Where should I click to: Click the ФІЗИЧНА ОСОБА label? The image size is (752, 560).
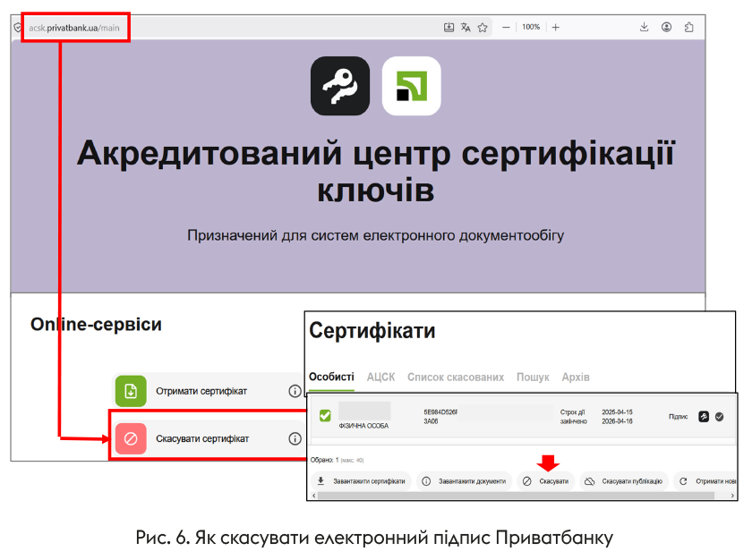click(363, 426)
